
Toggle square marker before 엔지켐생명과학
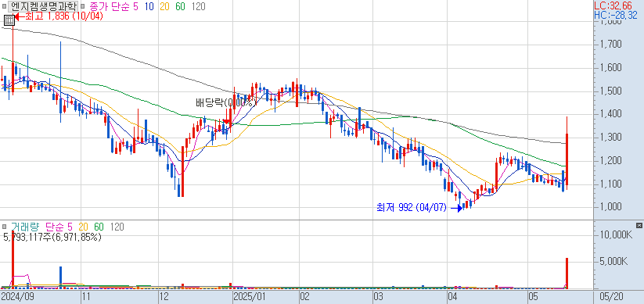(4, 6)
